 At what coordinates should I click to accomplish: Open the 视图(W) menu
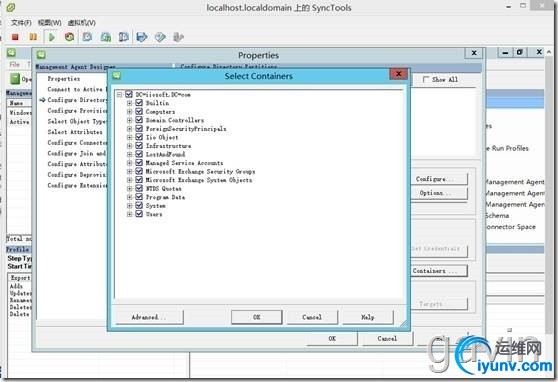pyautogui.click(x=49, y=23)
